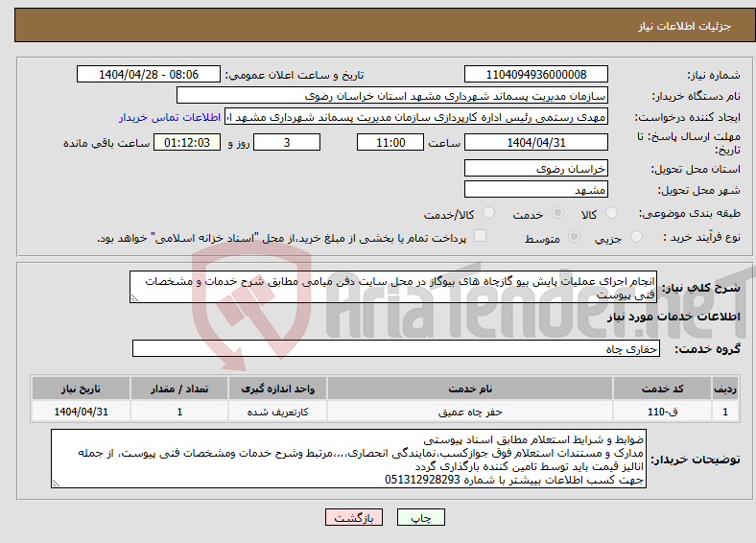Click the request creator field مهدی رستمی
The image size is (756, 543).
pyautogui.click(x=416, y=117)
